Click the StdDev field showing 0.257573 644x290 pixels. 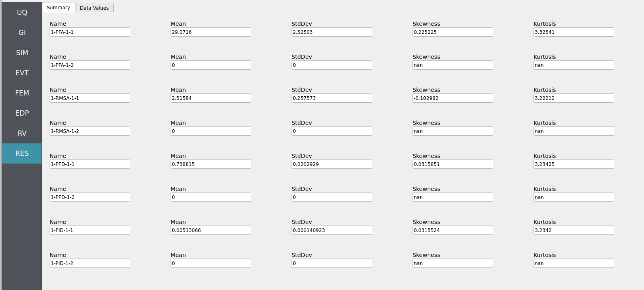[332, 98]
